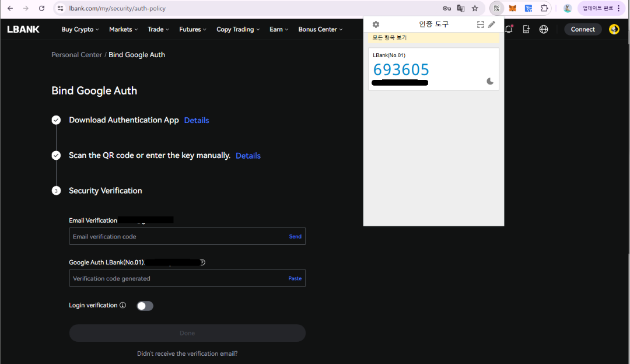Toggle the Login verification switch
This screenshot has height=364, width=630.
coord(145,306)
